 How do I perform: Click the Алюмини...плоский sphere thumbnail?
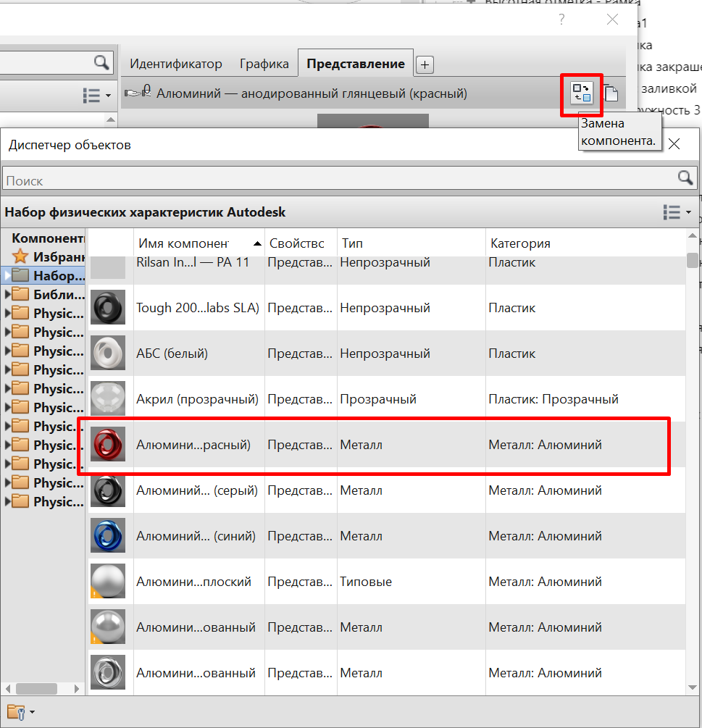[x=108, y=581]
